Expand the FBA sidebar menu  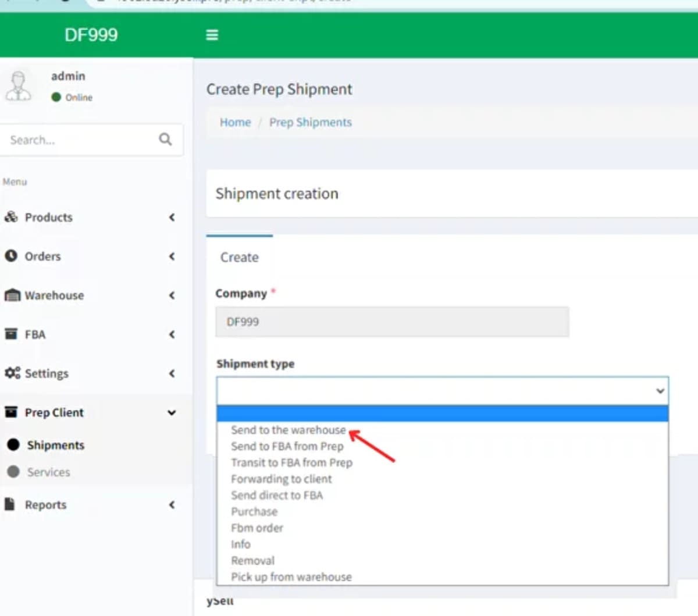pyautogui.click(x=87, y=334)
